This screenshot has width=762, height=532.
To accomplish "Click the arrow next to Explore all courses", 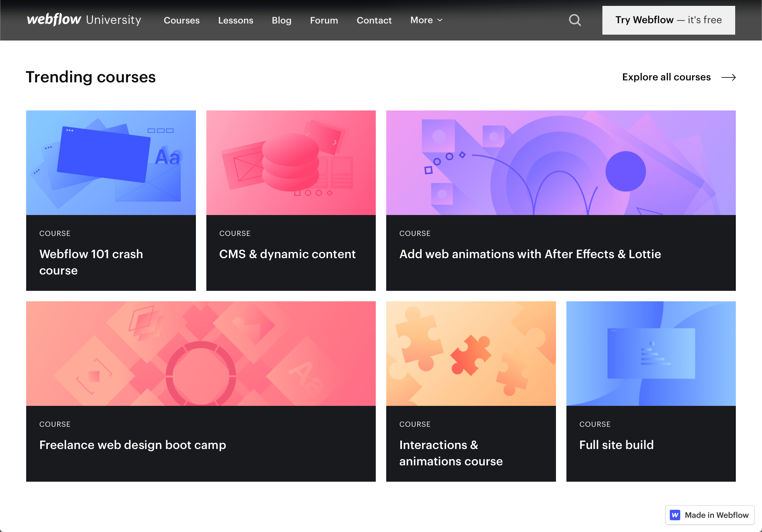I will (729, 77).
